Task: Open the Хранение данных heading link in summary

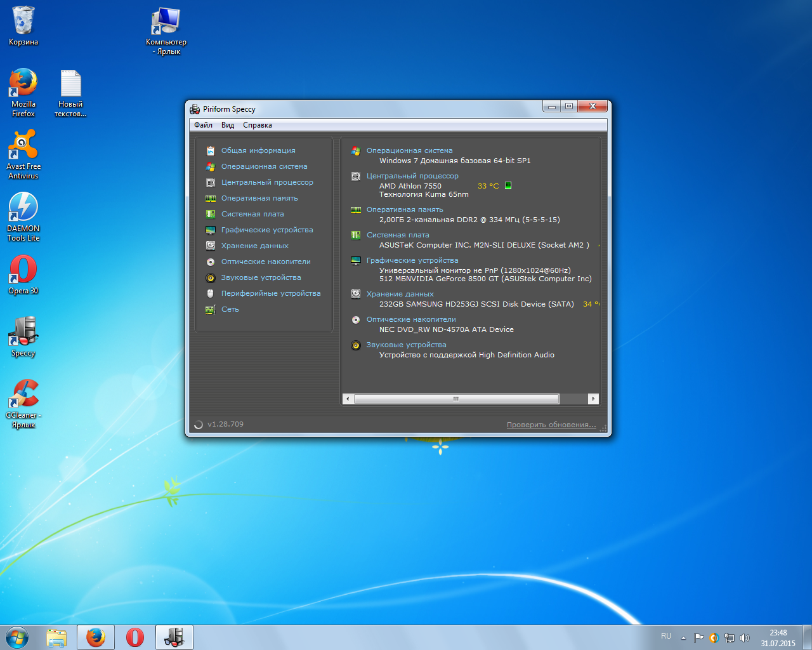Action: pyautogui.click(x=400, y=294)
